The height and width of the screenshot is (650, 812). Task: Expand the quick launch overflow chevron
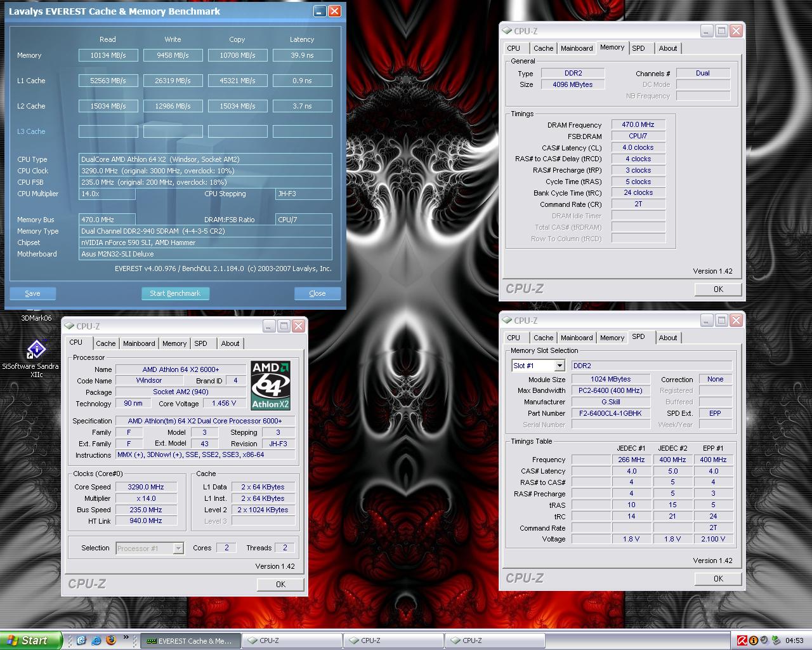[126, 638]
